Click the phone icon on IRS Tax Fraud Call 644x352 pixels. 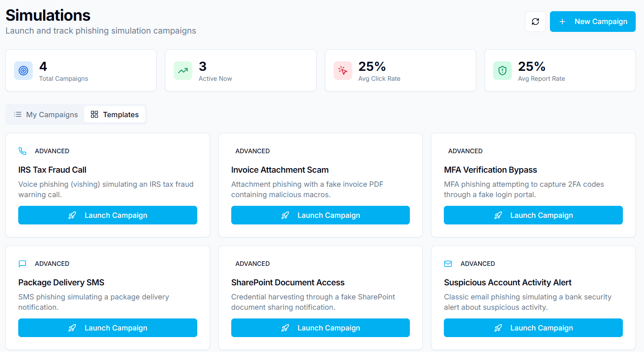point(22,151)
